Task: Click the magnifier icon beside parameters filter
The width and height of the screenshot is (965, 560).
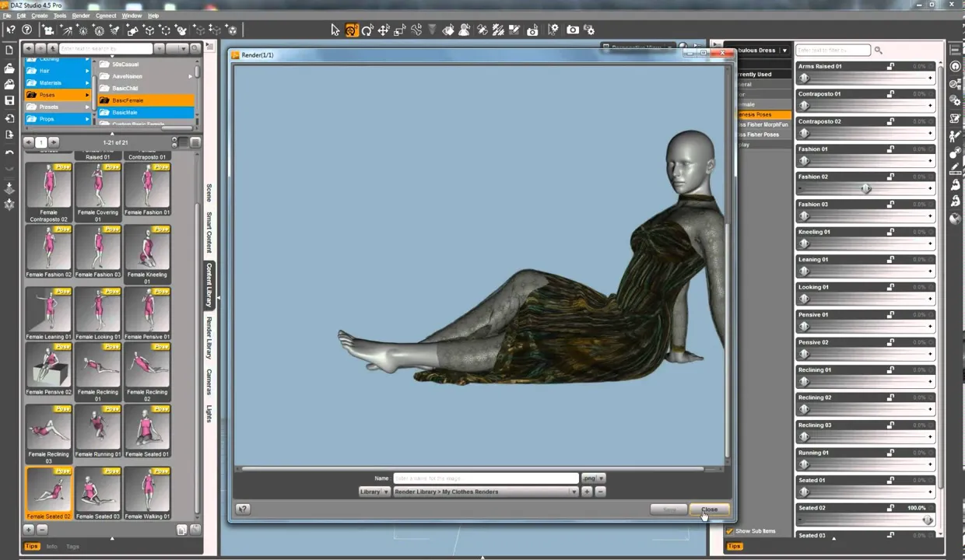Action: [878, 50]
